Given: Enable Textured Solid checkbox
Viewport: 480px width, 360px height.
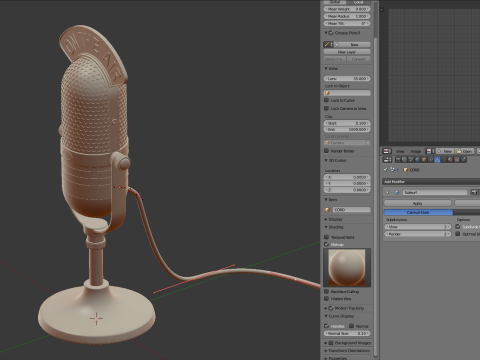Looking at the screenshot, I should 327,237.
